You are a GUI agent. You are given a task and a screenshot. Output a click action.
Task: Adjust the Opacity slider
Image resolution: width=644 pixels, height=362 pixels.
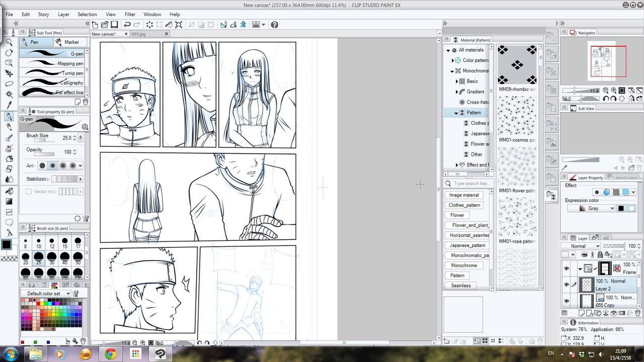click(x=44, y=155)
